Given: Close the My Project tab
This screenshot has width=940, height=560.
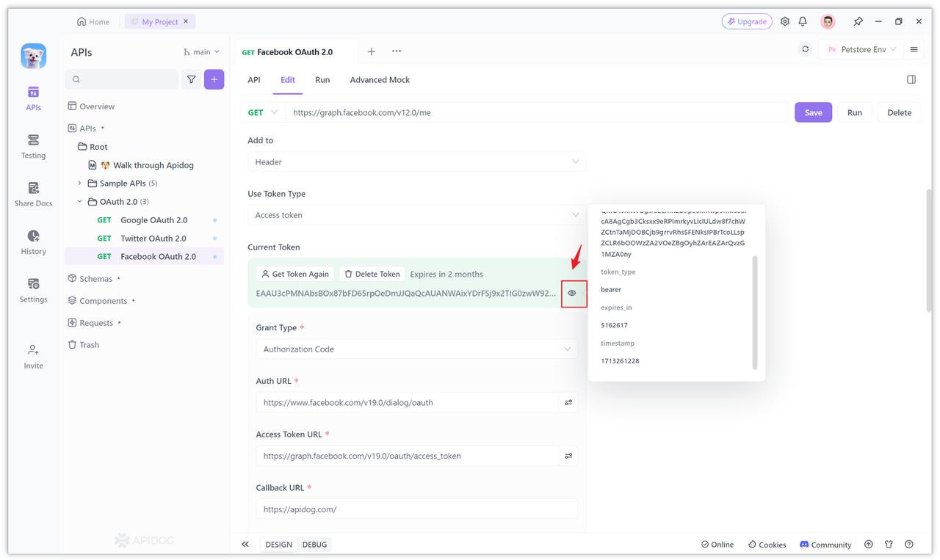Looking at the screenshot, I should click(x=186, y=21).
